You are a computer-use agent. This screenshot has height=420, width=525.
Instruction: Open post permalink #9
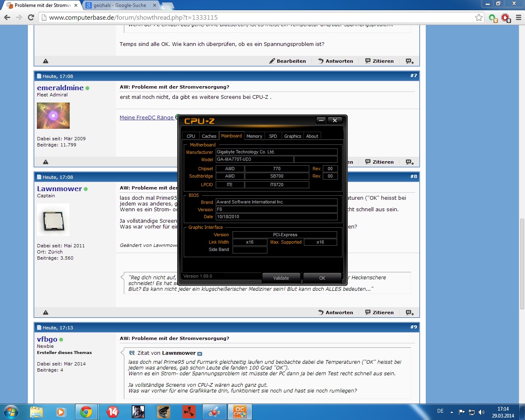(413, 327)
